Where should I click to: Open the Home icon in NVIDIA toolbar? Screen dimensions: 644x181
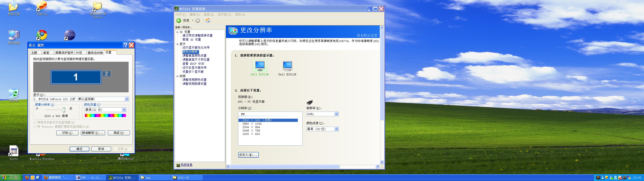click(x=208, y=21)
